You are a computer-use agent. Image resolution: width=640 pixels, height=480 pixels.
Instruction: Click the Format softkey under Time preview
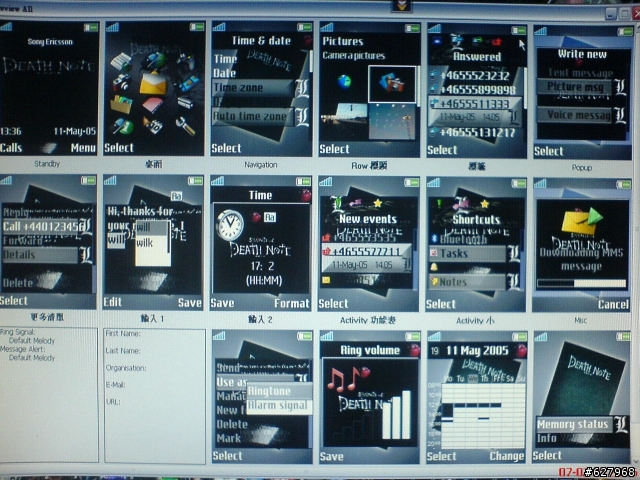click(292, 304)
